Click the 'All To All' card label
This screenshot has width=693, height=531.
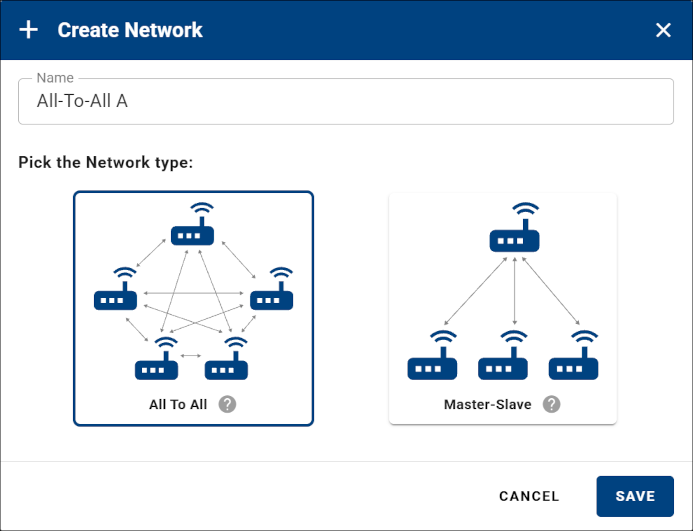pyautogui.click(x=178, y=404)
